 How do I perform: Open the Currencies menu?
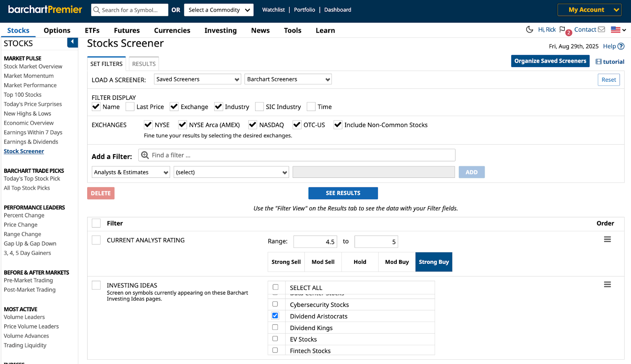[172, 30]
